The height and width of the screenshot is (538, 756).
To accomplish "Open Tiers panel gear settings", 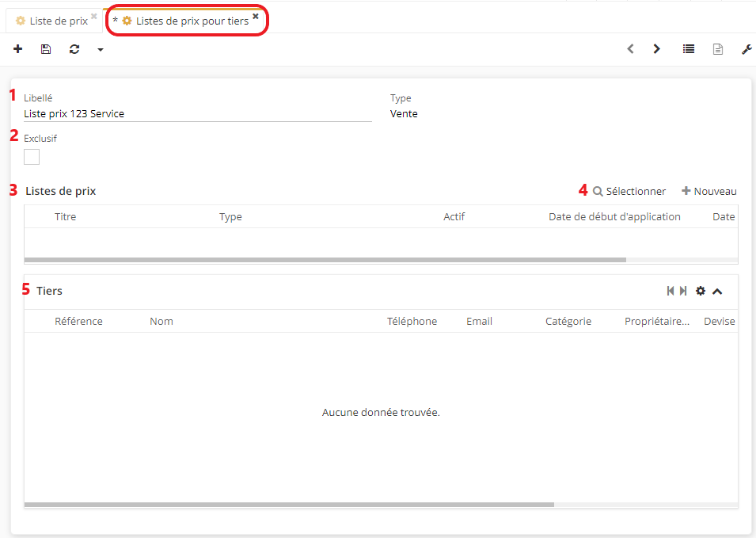I will [700, 292].
